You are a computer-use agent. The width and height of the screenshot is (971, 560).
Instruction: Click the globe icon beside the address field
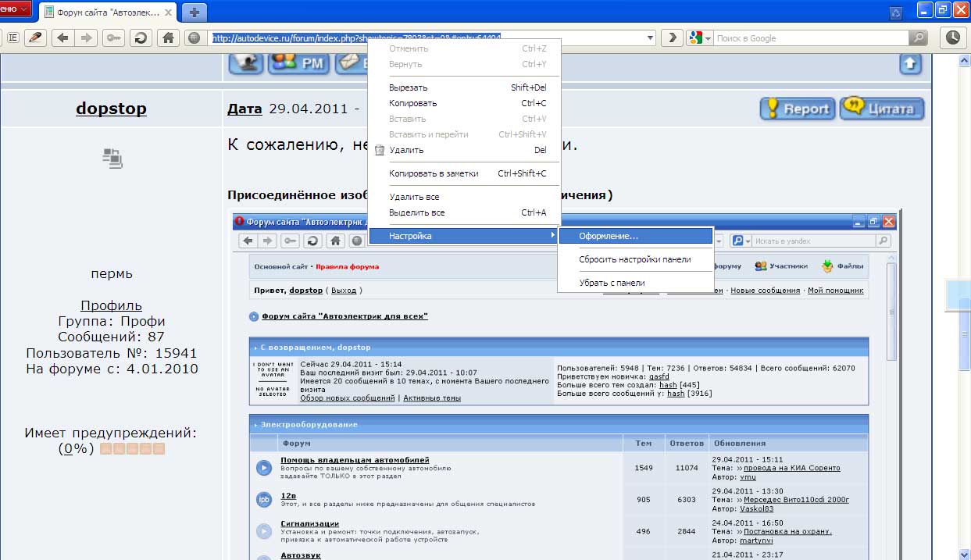coord(194,37)
